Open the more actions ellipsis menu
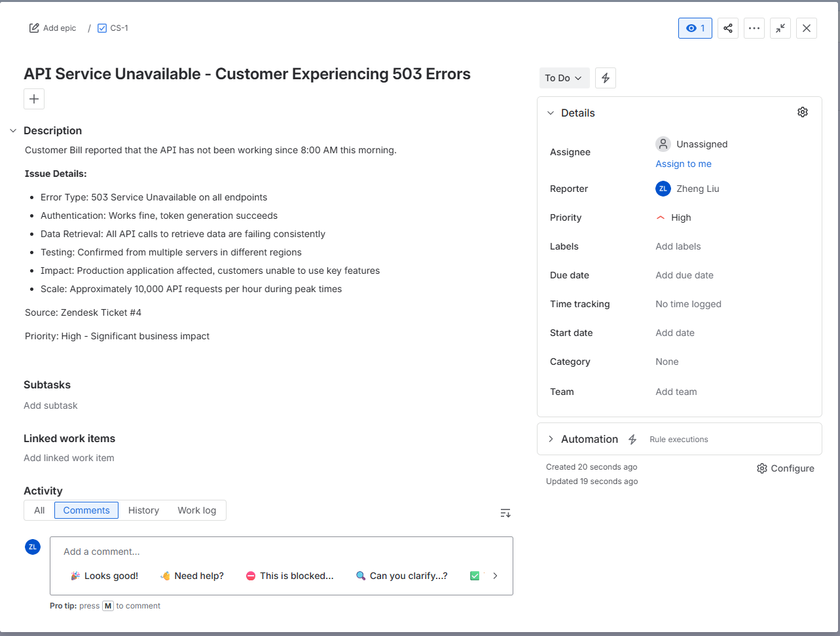Image resolution: width=840 pixels, height=636 pixels. 754,28
